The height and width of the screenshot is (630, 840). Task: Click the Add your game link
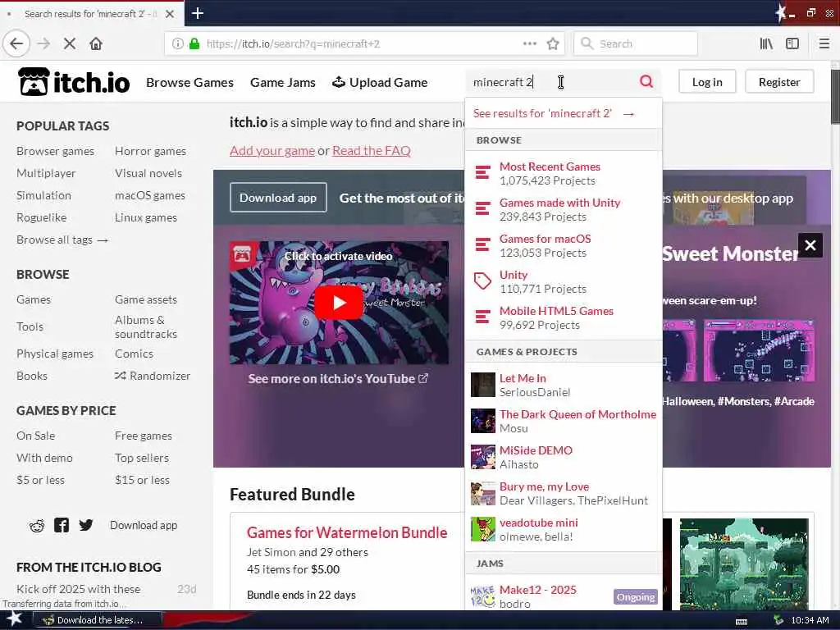(272, 151)
